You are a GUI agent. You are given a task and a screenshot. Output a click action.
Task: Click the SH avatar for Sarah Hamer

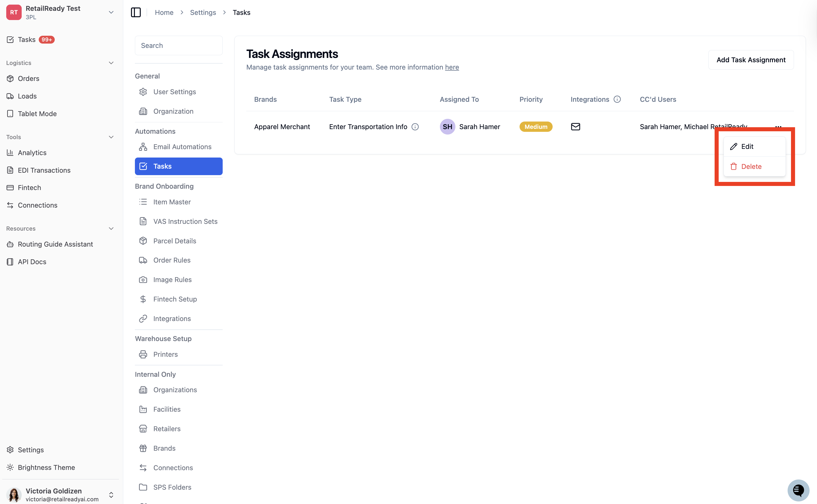coord(447,127)
